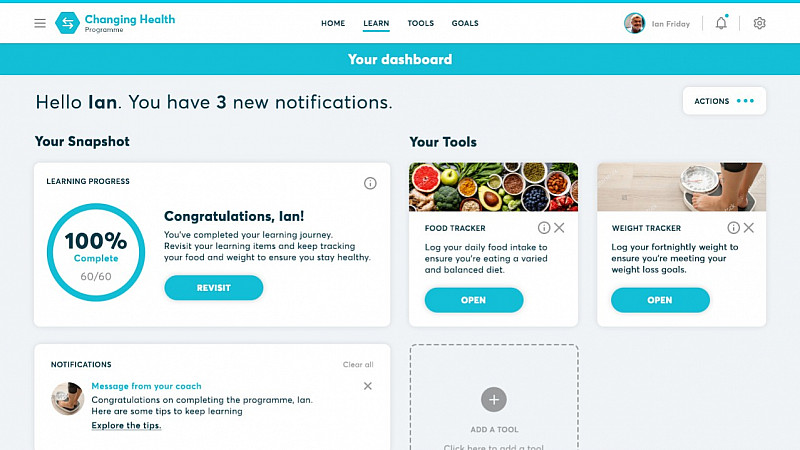Follow the Explore the tips link
Viewport: 800px width, 450px height.
(126, 426)
